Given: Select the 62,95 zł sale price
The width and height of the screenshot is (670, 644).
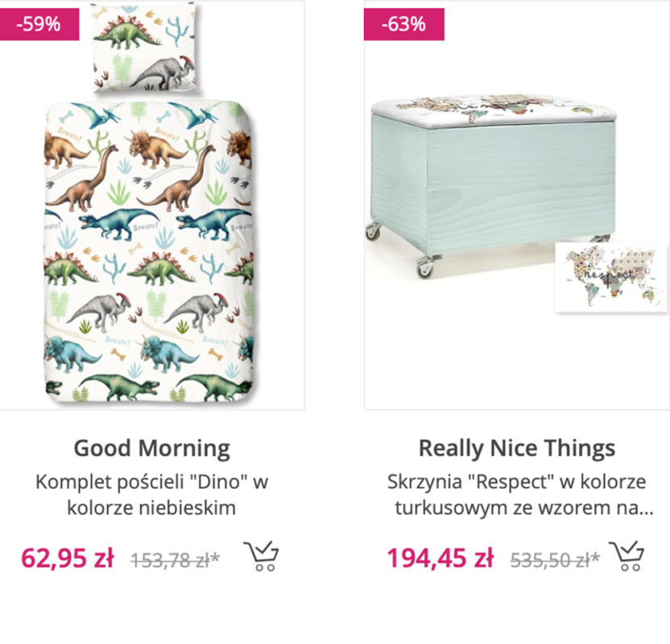Looking at the screenshot, I should tap(67, 557).
